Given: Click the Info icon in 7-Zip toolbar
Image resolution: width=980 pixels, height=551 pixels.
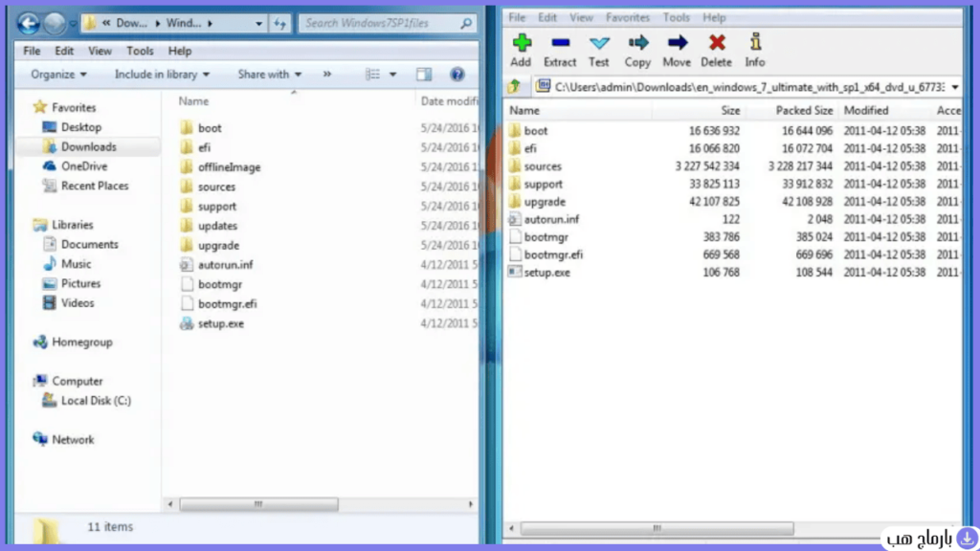Looking at the screenshot, I should click(755, 42).
